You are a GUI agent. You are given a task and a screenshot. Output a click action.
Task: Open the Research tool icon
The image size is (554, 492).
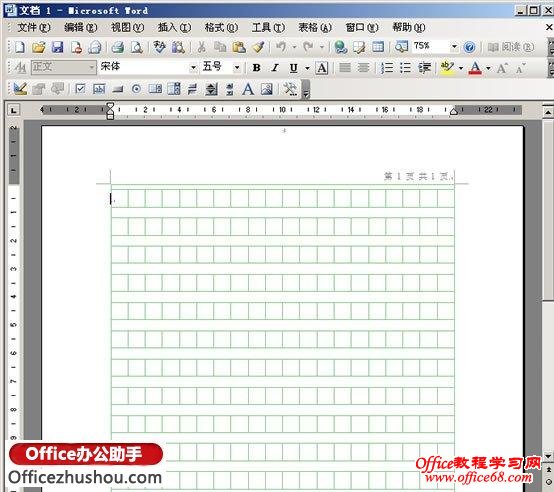(178, 47)
